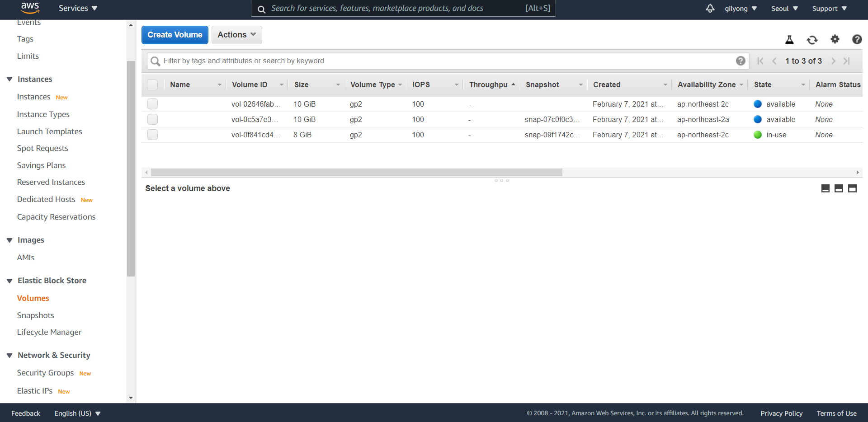The image size is (868, 422).
Task: Sort by Availability Zone column
Action: 707,84
